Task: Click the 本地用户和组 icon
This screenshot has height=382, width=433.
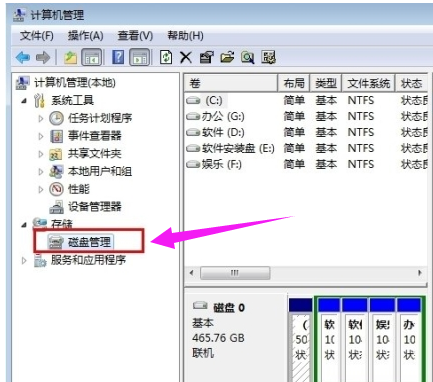Action: 56,171
